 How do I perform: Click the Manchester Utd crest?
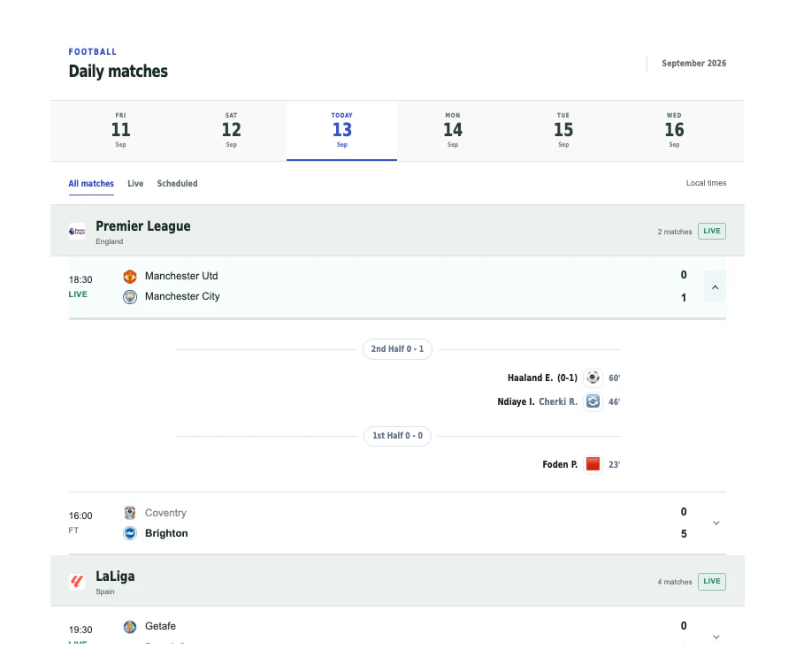(x=130, y=277)
